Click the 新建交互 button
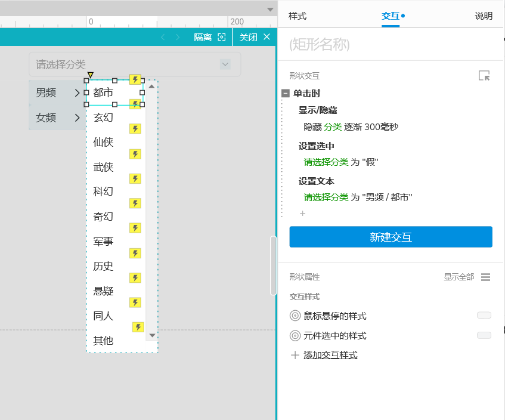Image resolution: width=505 pixels, height=420 pixels. [x=391, y=237]
